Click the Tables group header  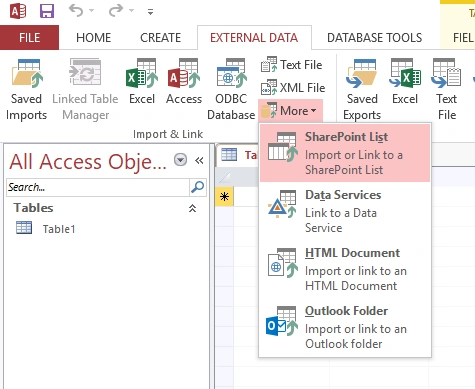(x=33, y=208)
